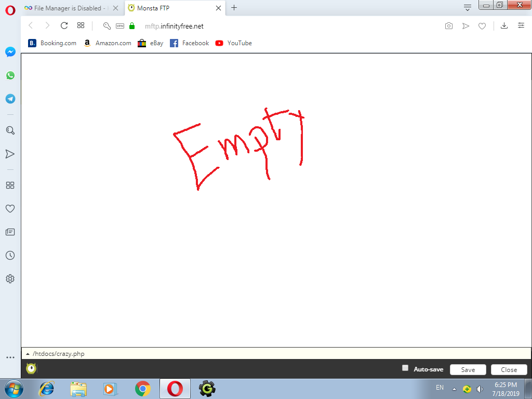This screenshot has height=399, width=532.
Task: Expand the /htdocs/crazy.php path arrow
Action: [x=28, y=354]
